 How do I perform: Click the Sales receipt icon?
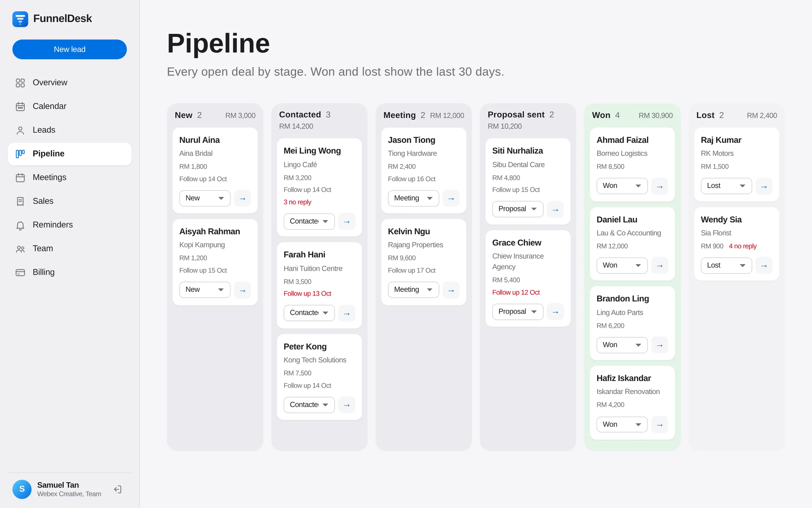[x=20, y=201]
